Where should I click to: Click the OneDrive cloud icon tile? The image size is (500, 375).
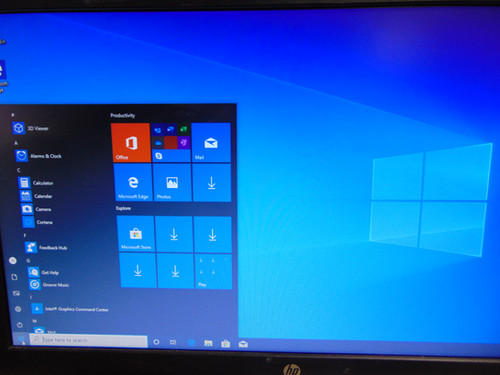click(x=158, y=143)
